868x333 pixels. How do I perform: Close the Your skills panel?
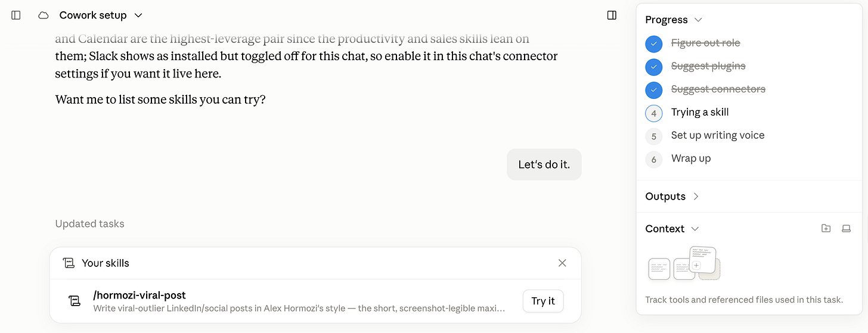(x=562, y=263)
